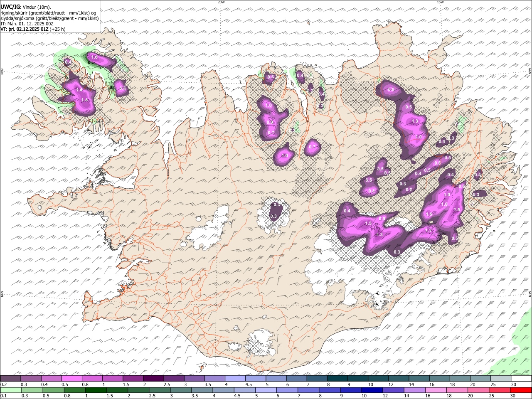Select the 25 red swatch in the lower legend row

(500, 390)
